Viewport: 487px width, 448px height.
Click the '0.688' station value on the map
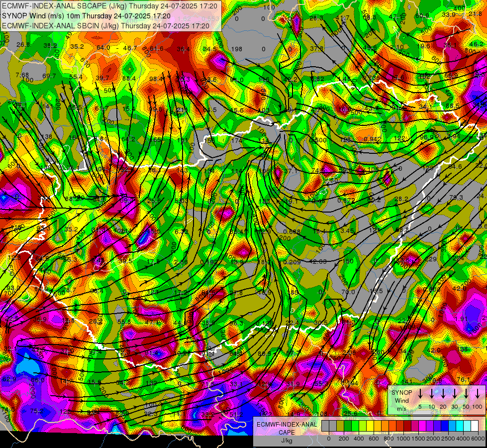click(x=292, y=231)
